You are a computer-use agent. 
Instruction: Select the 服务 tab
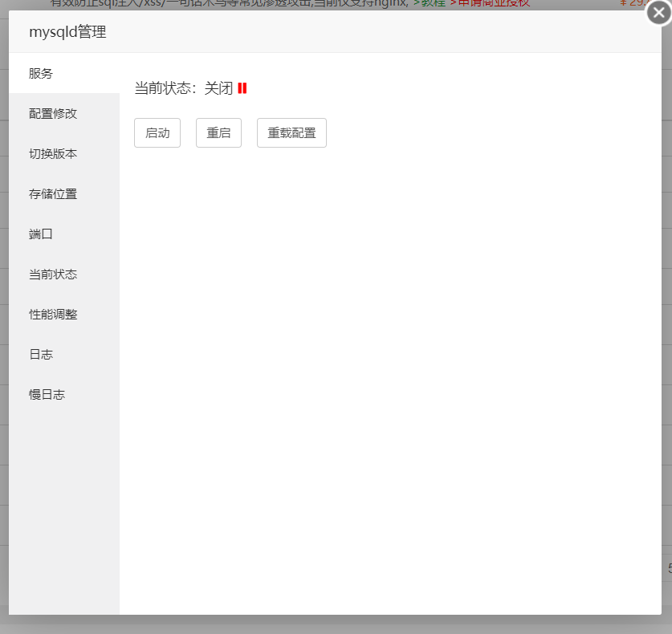pyautogui.click(x=64, y=73)
